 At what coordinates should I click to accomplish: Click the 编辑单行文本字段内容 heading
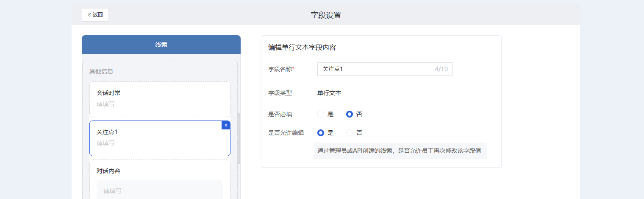[302, 48]
